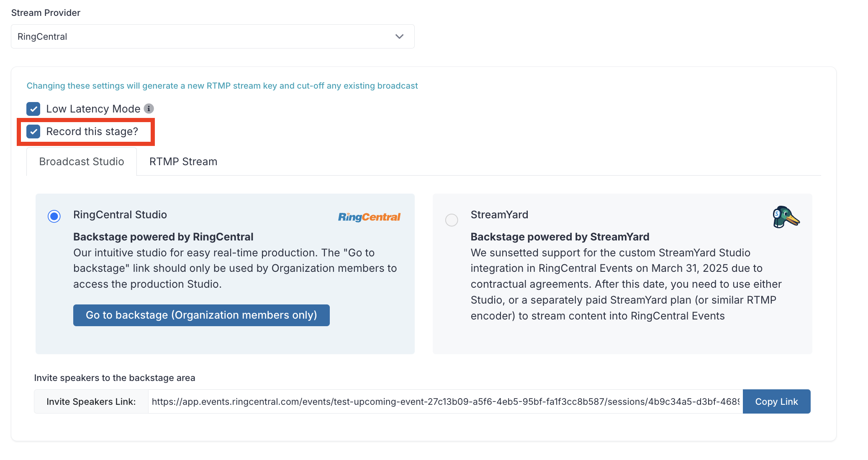Click the StreamYard duck logo
868x460 pixels.
point(786,217)
